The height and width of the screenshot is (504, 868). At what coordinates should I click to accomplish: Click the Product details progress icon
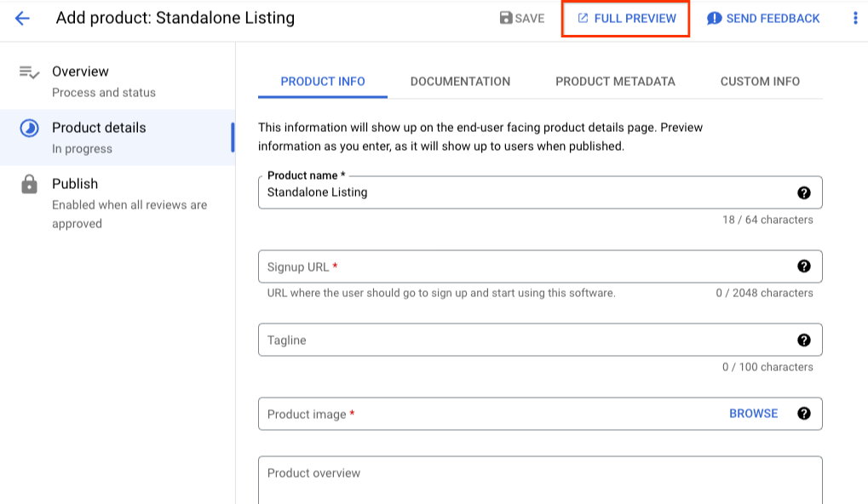click(x=29, y=128)
